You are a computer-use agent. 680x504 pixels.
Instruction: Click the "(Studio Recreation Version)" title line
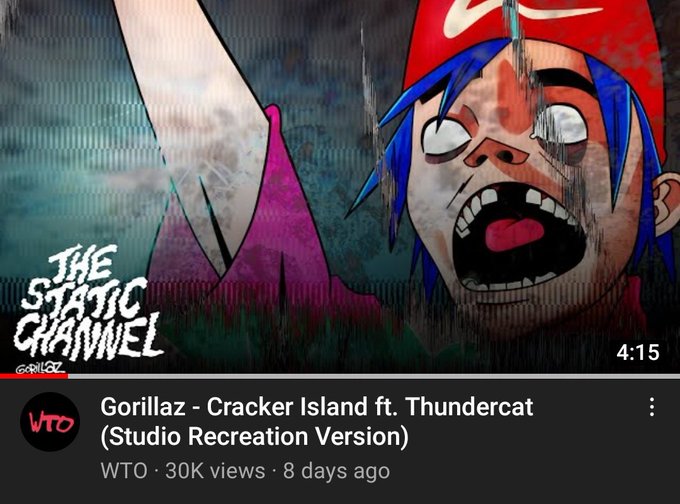point(255,436)
